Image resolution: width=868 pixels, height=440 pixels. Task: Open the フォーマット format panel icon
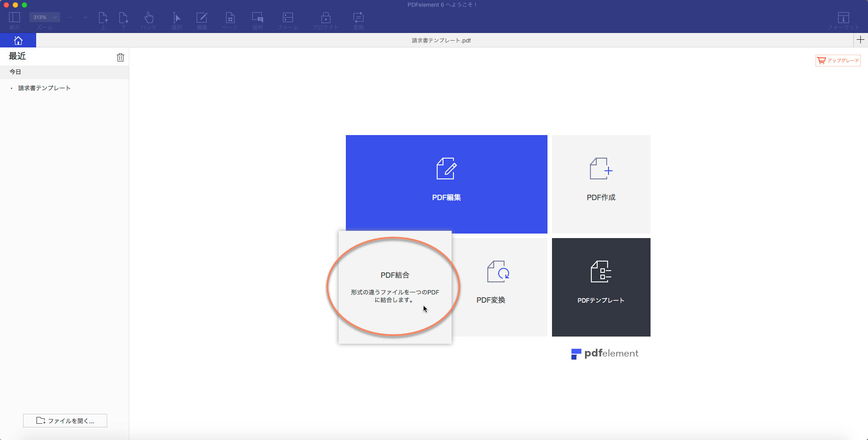[843, 18]
